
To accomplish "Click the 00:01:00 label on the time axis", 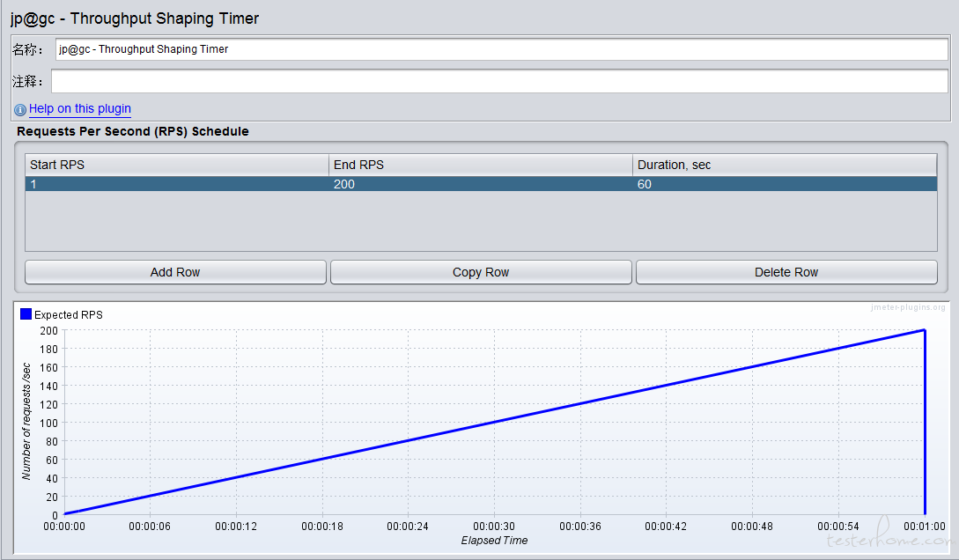I will 925,527.
